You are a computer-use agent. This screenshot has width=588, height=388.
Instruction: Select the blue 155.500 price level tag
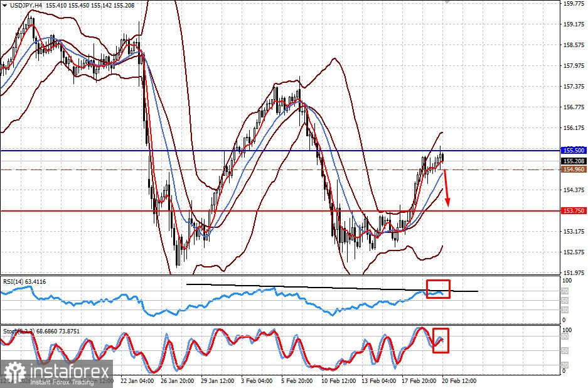click(574, 151)
